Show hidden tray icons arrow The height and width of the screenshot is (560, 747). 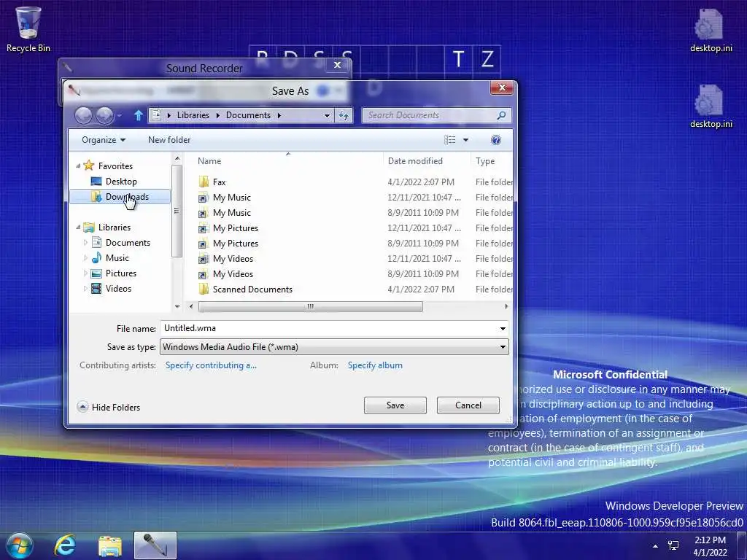tap(656, 546)
